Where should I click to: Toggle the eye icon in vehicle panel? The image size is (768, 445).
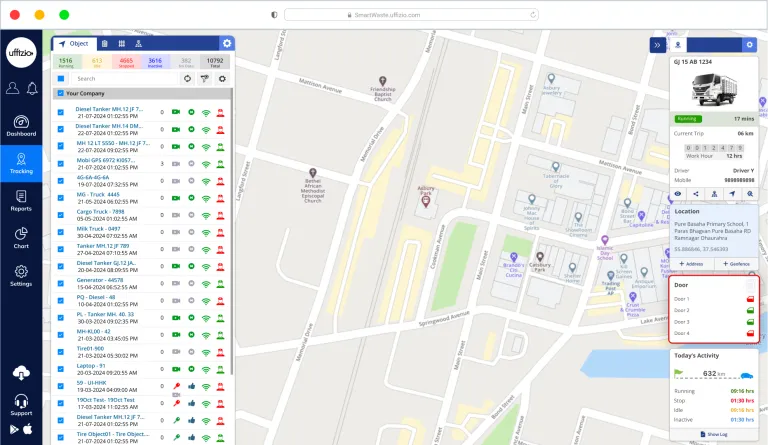pos(678,194)
